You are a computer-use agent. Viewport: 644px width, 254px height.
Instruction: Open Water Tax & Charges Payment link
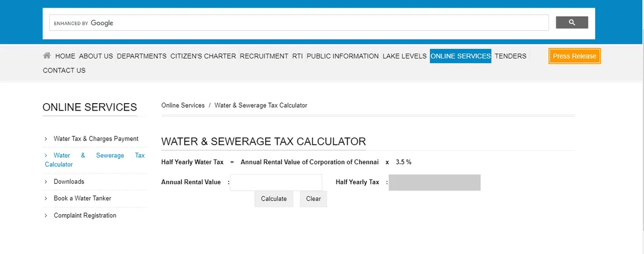point(96,139)
